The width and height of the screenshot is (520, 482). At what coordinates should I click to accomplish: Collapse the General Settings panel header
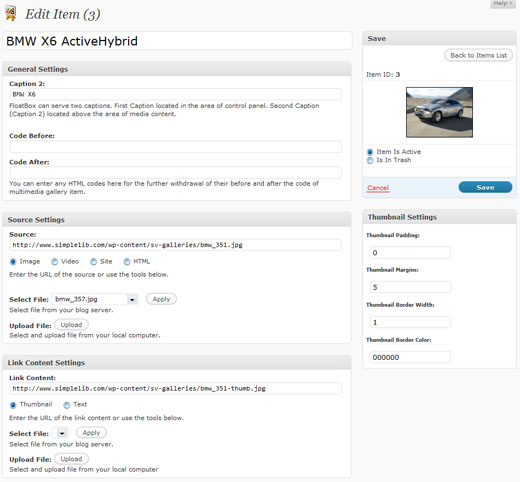(x=177, y=69)
